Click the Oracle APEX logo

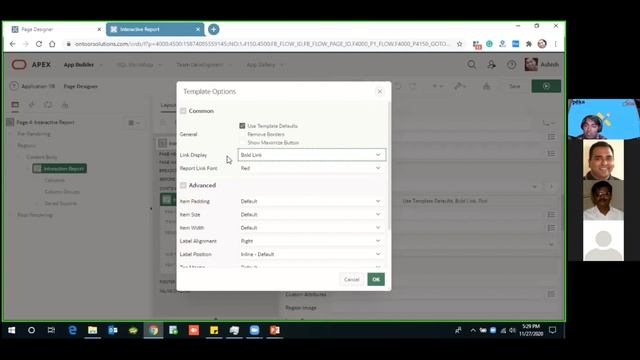click(x=31, y=64)
